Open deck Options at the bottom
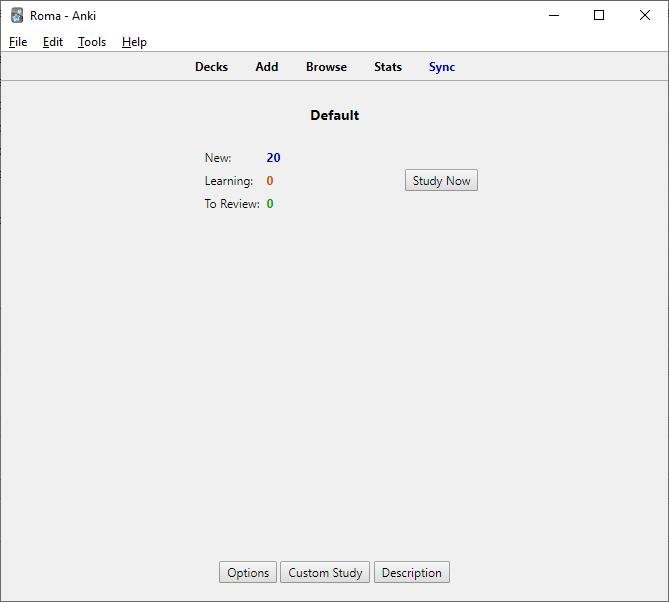669x602 pixels. [x=248, y=573]
